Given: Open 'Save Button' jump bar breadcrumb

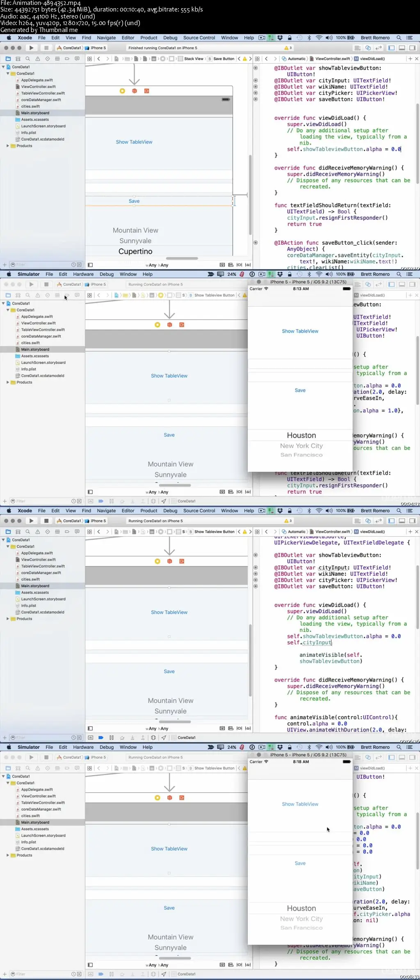Looking at the screenshot, I should click(221, 59).
